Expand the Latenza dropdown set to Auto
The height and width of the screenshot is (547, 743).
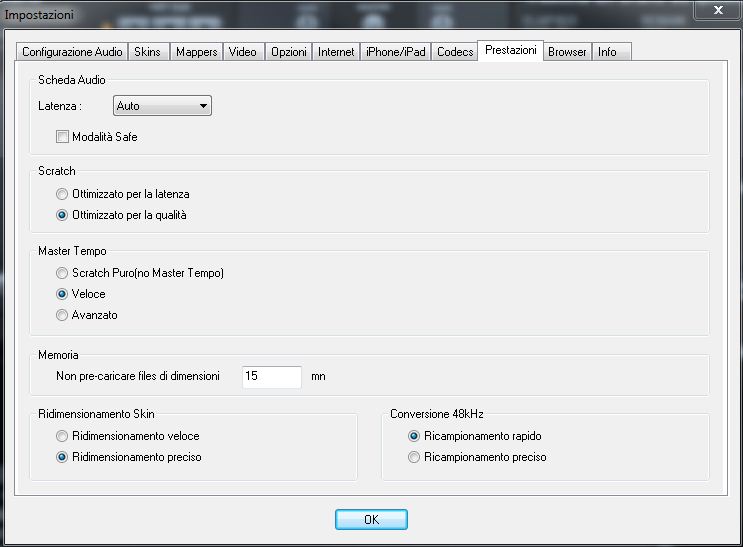point(163,106)
